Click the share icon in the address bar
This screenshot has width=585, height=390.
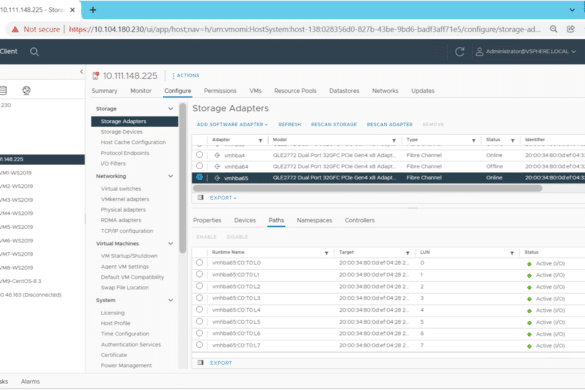[x=570, y=29]
